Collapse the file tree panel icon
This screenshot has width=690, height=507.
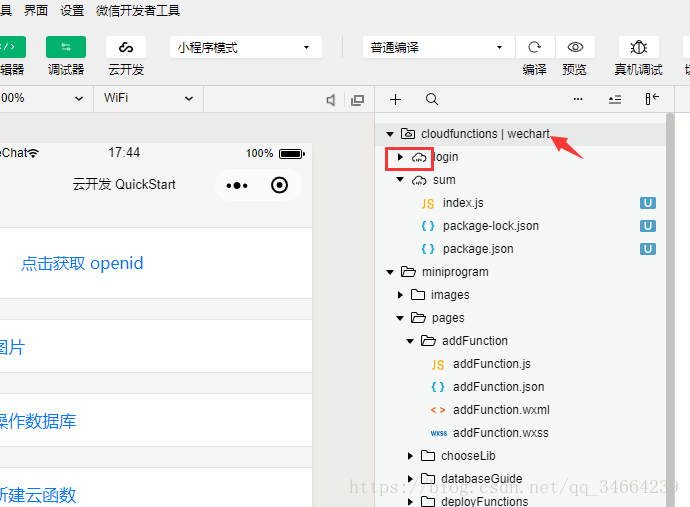(x=652, y=99)
